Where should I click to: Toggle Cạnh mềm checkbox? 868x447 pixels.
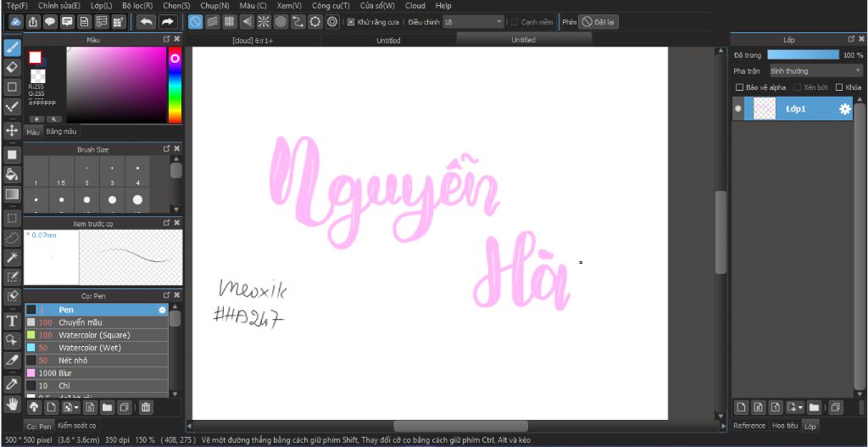pos(515,22)
